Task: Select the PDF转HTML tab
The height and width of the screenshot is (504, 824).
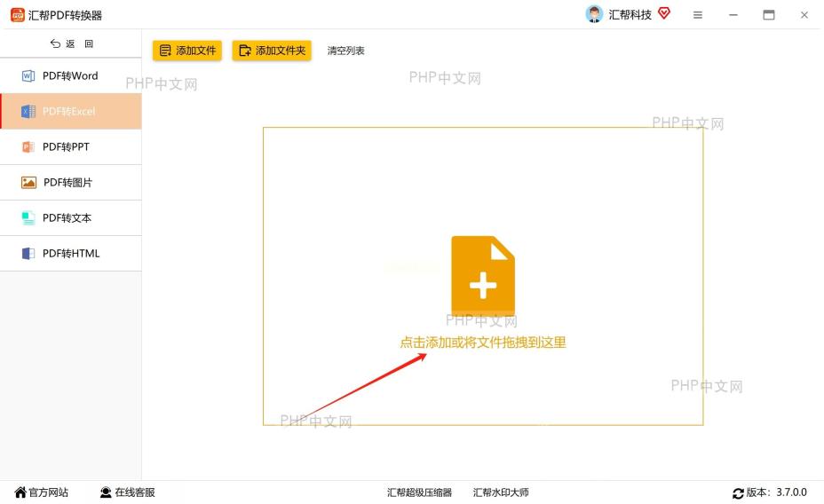Action: [71, 254]
